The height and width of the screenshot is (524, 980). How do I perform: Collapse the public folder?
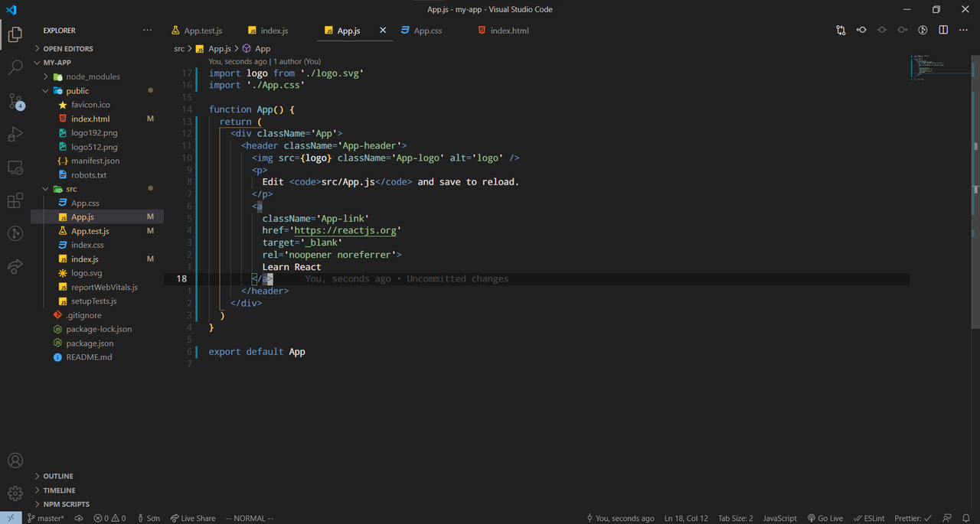coord(97,90)
